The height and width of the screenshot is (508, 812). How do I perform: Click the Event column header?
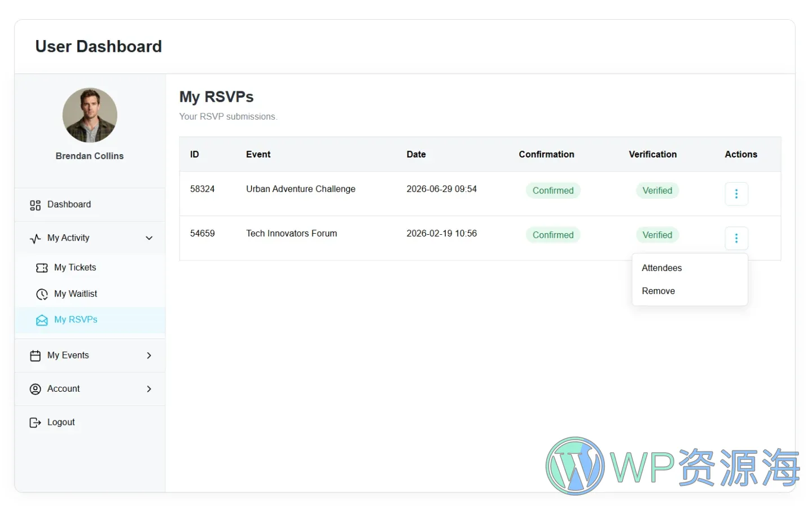(258, 155)
